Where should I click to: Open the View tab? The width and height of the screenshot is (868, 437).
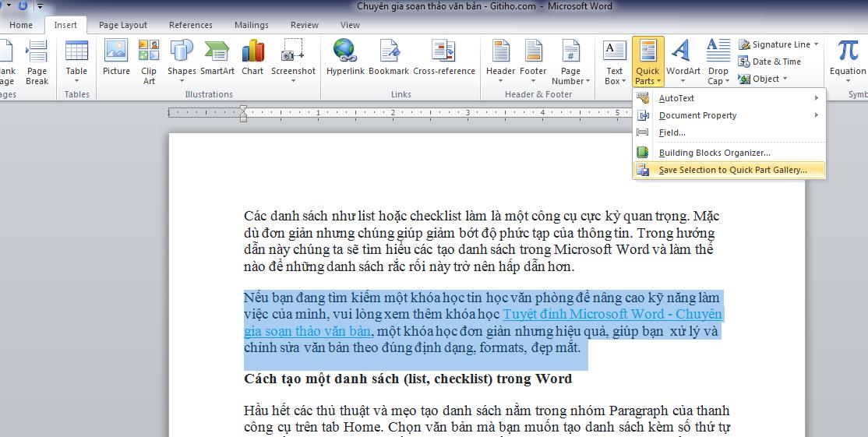pyautogui.click(x=350, y=25)
